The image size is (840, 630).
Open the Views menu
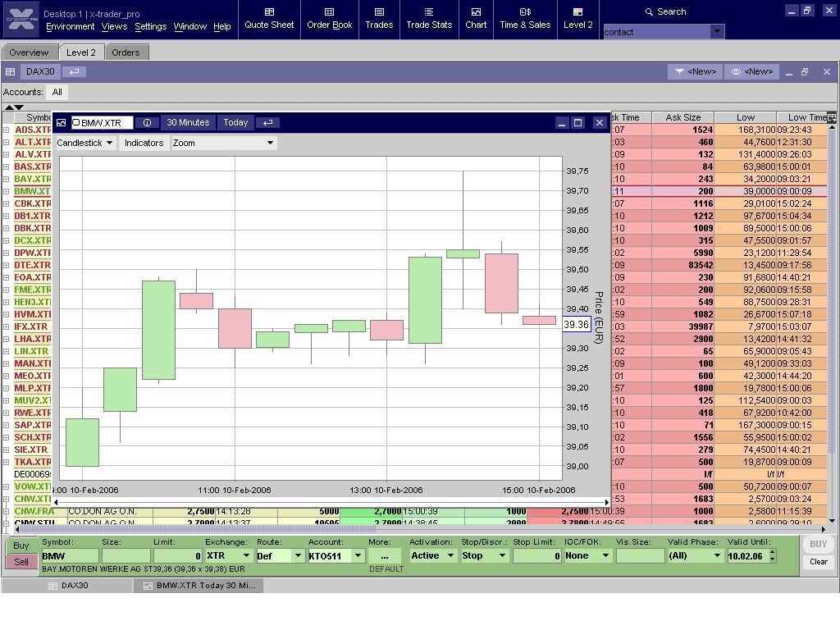pyautogui.click(x=114, y=27)
